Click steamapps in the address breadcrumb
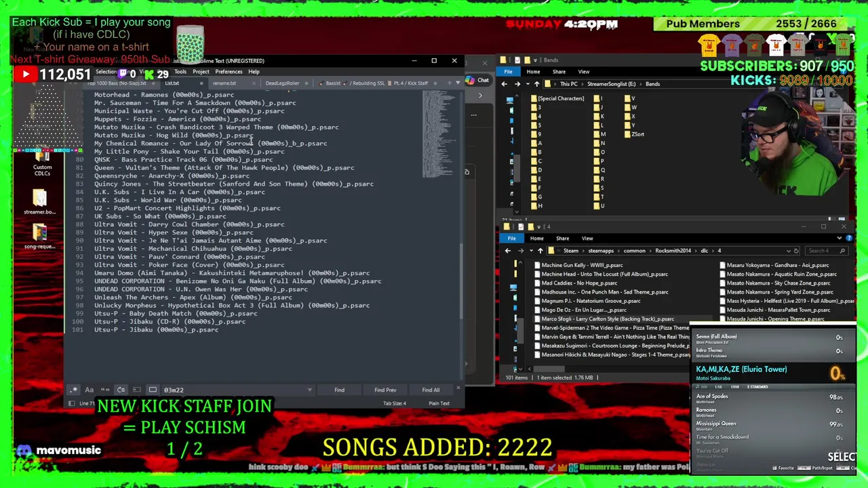 click(x=601, y=251)
